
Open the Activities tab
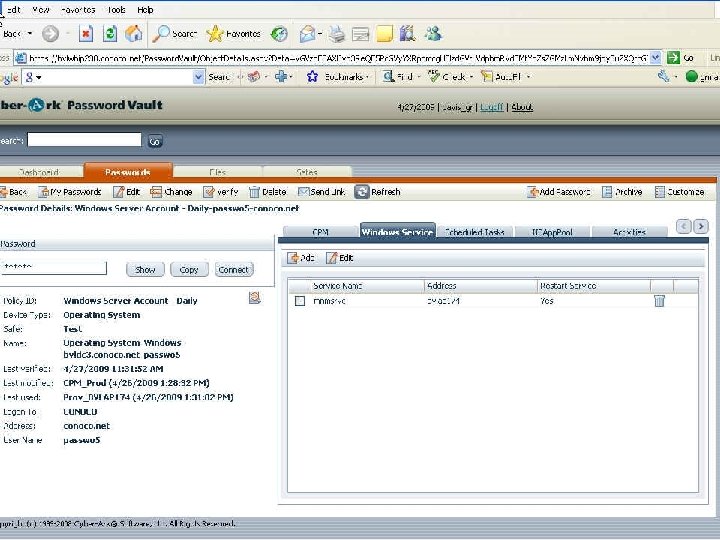coord(630,232)
